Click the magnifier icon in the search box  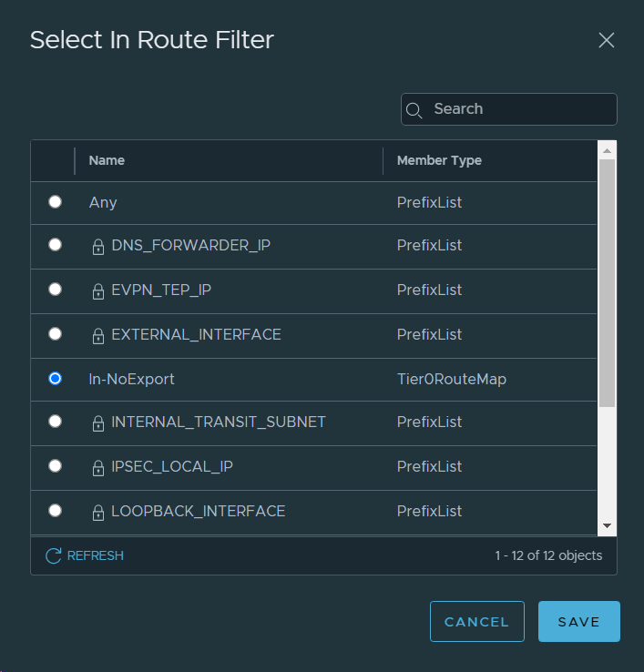[x=414, y=110]
